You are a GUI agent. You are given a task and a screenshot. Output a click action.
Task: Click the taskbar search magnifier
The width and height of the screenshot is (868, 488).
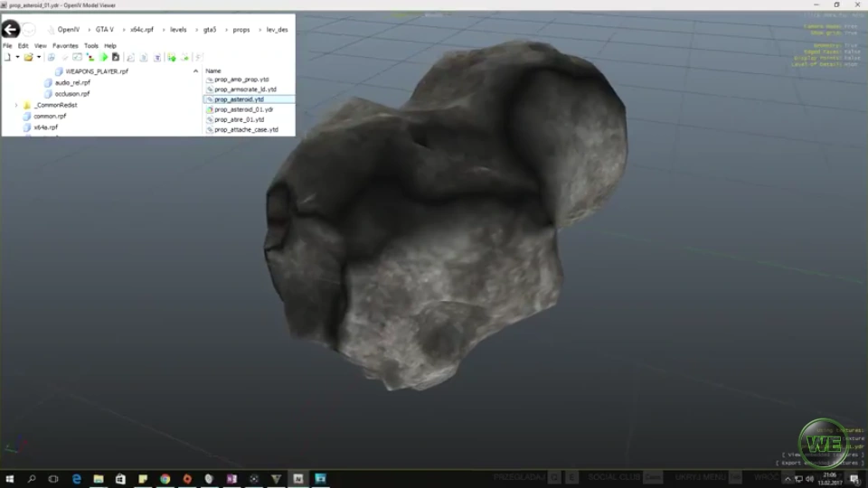click(32, 479)
